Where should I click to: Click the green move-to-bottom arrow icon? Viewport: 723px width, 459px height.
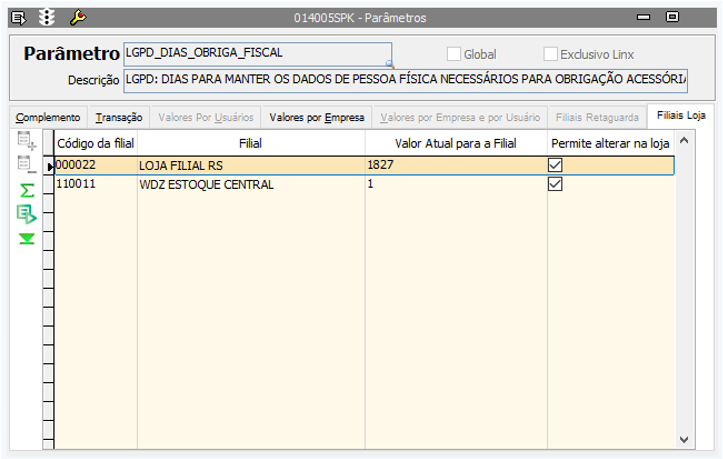pos(27,238)
